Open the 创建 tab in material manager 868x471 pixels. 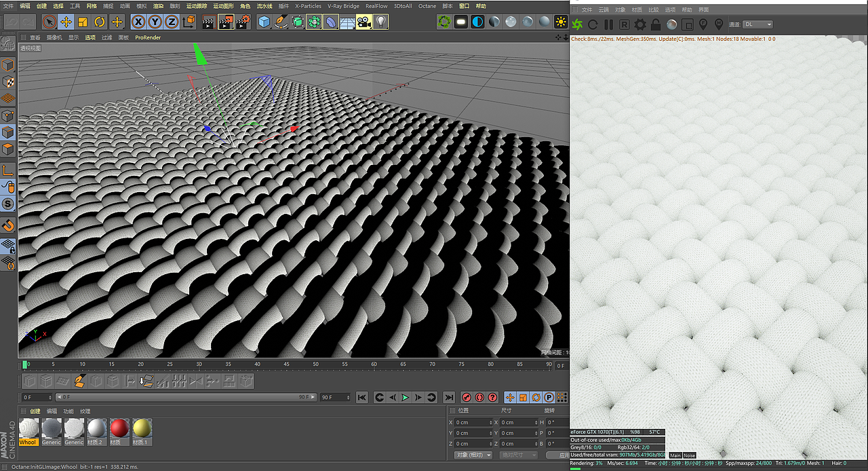pyautogui.click(x=35, y=411)
